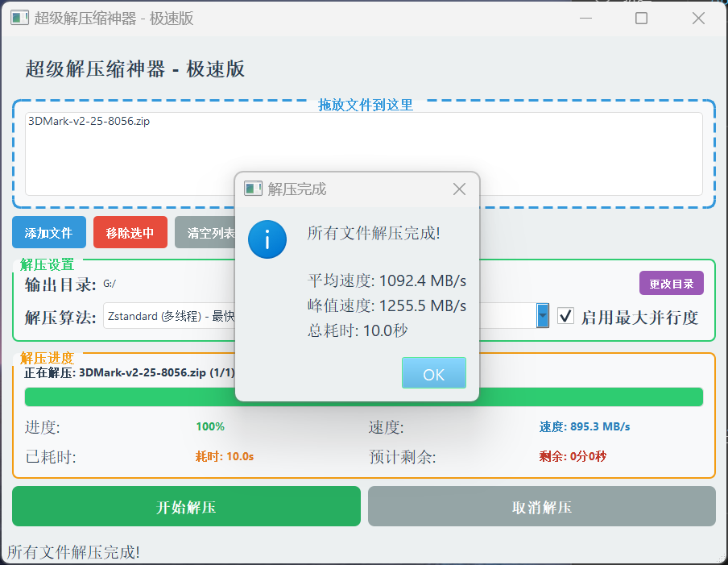The width and height of the screenshot is (728, 565).
Task: Toggle the 启用最大并行度 checkbox
Action: coord(565,316)
